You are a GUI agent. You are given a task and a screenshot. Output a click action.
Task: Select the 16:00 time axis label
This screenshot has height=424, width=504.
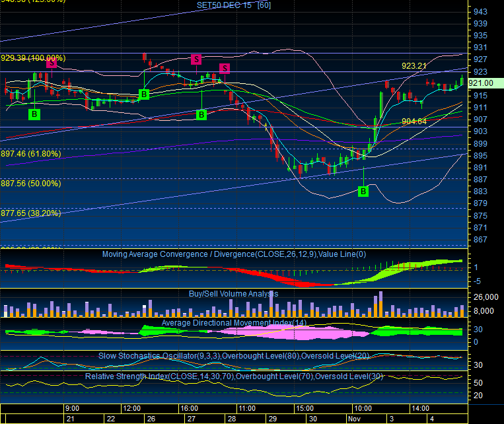(x=190, y=409)
